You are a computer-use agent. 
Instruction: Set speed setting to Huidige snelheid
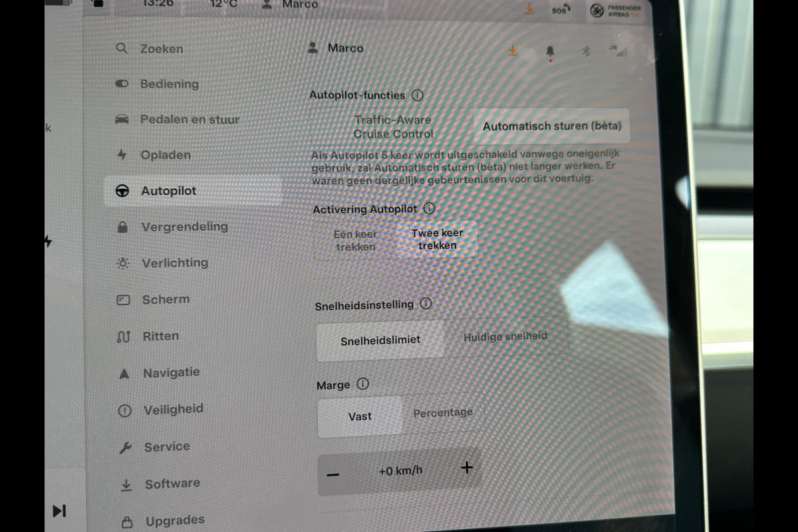coord(505,336)
